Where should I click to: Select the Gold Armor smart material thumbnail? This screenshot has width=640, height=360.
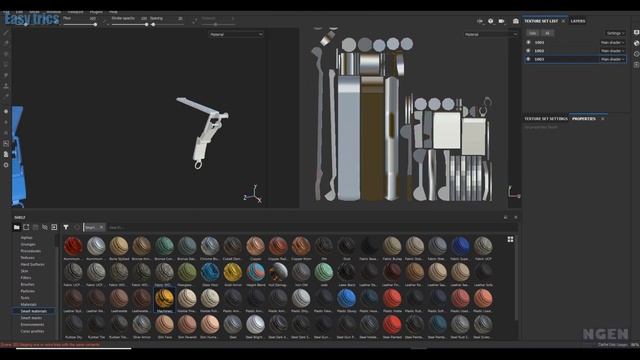[x=233, y=275]
